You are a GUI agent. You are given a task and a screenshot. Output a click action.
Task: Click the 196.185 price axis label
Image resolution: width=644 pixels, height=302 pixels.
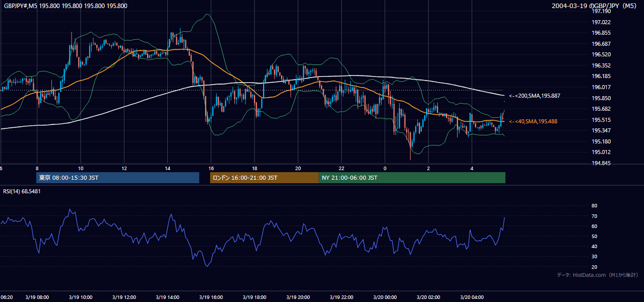(601, 77)
